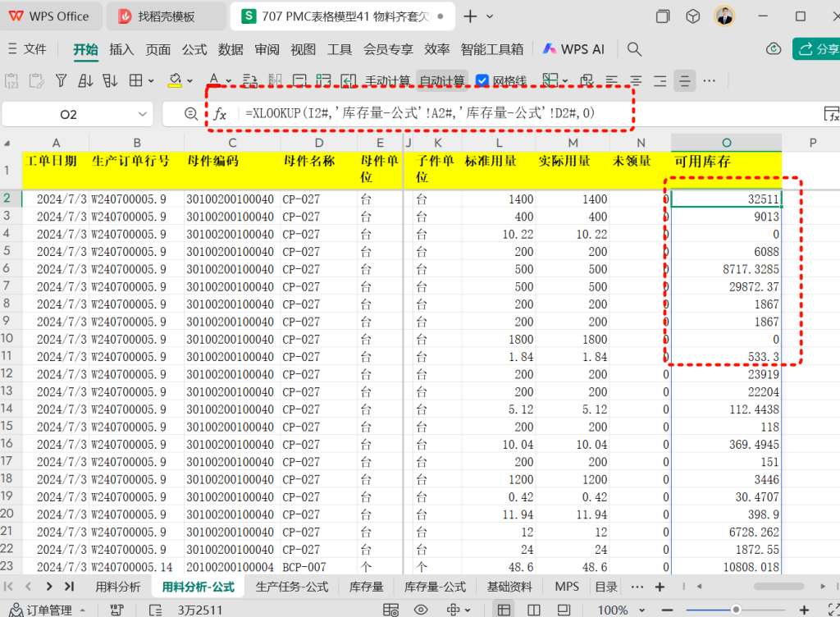The image size is (840, 617).
Task: Open the user avatar profile
Action: pos(724,16)
